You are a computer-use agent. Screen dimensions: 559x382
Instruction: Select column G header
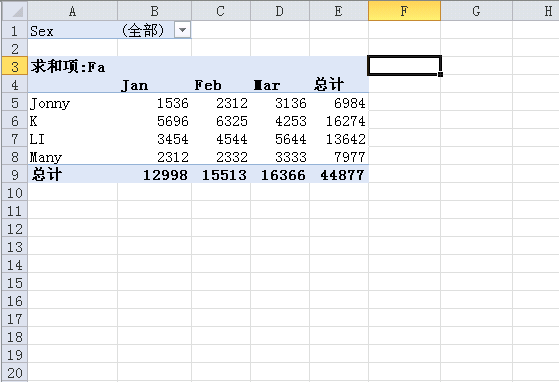pos(476,11)
